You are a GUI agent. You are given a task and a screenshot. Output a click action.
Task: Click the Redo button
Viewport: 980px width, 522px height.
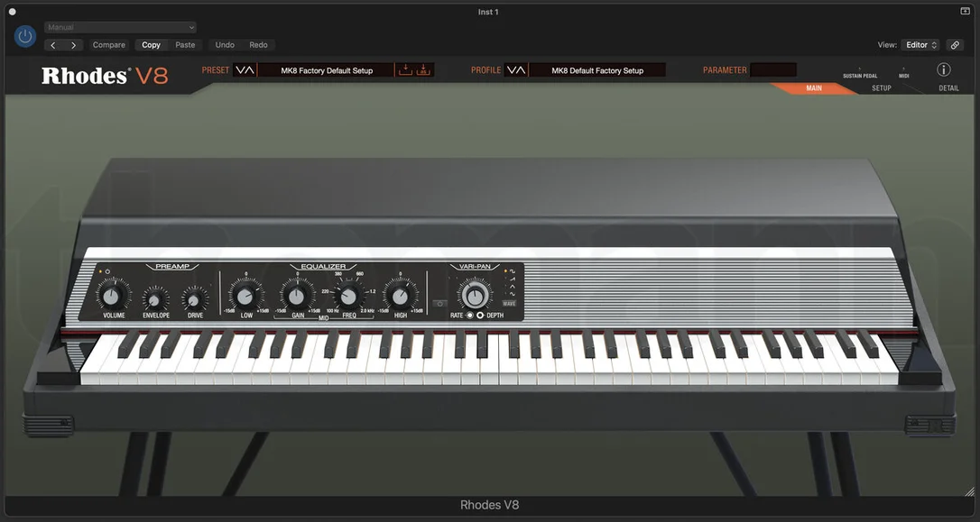(258, 45)
